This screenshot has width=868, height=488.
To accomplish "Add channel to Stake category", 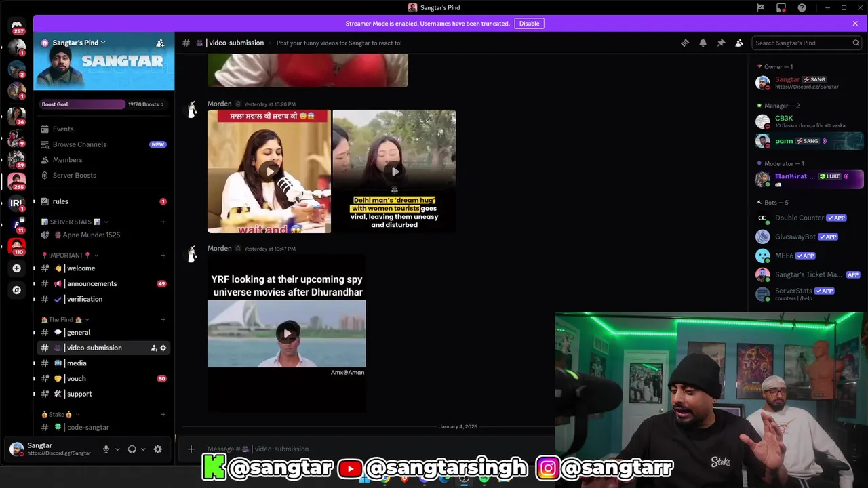I will pyautogui.click(x=163, y=414).
